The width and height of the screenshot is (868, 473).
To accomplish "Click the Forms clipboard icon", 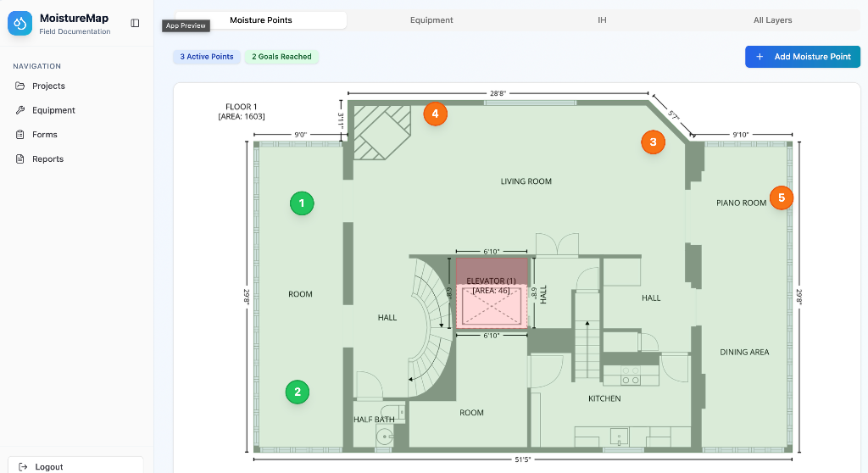I will point(20,135).
